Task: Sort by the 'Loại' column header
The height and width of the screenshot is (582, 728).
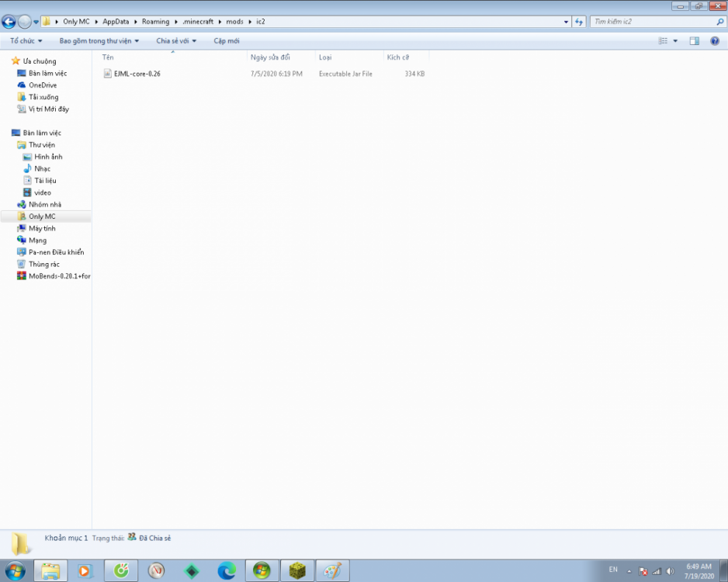Action: (349, 57)
